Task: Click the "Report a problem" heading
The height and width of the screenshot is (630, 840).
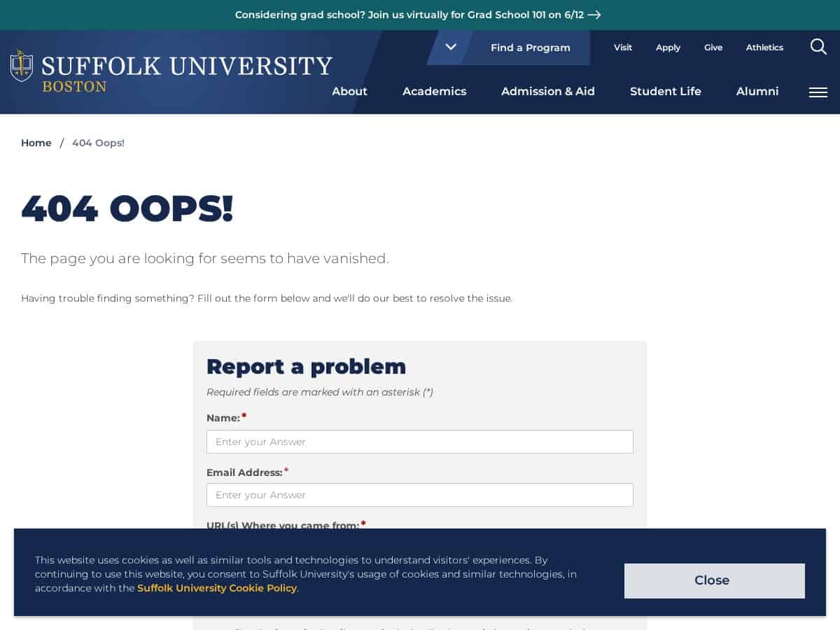Action: 306,366
